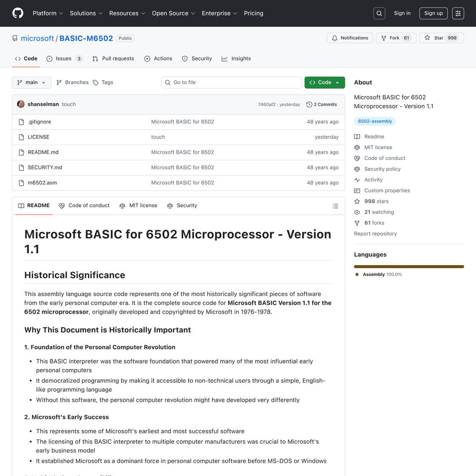Screen dimensions: 476x476
Task: View Branches list
Action: pos(72,82)
